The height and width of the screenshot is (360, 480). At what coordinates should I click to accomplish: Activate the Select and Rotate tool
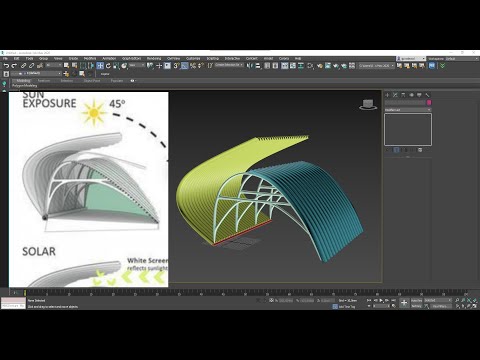(x=108, y=66)
